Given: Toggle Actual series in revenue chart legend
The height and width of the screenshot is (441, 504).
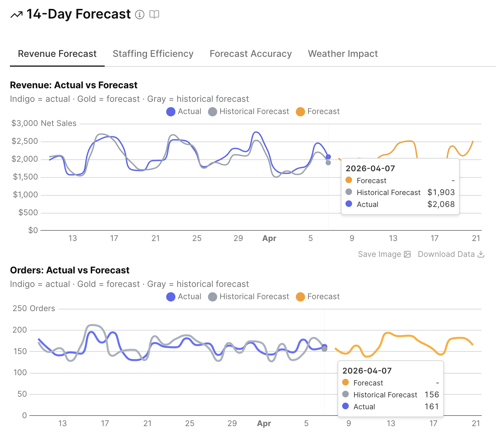Looking at the screenshot, I should [184, 112].
